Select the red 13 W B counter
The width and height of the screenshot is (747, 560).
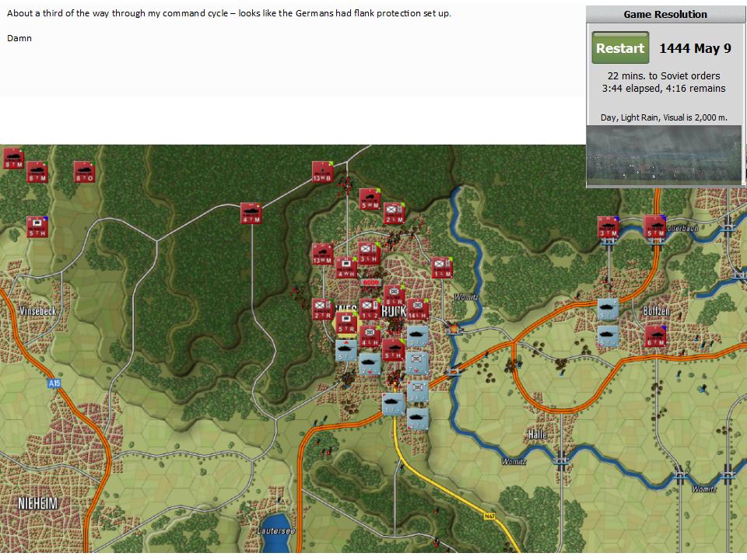[322, 172]
